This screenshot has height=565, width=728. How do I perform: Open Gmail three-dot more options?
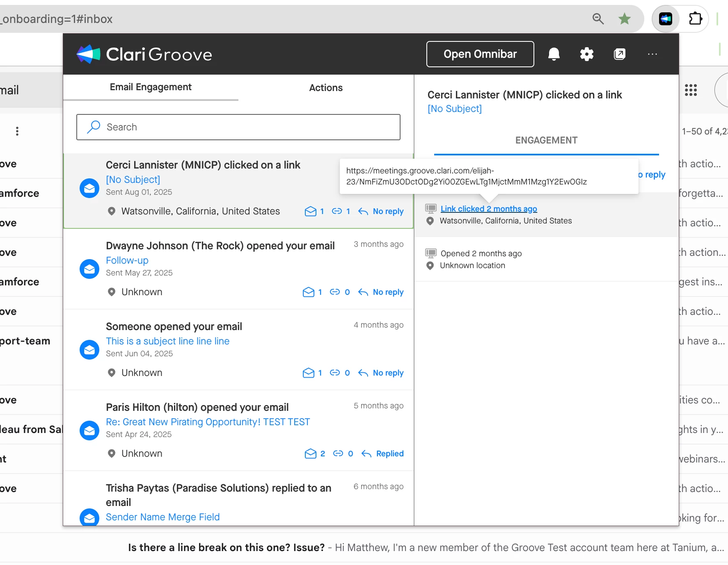coord(17,131)
